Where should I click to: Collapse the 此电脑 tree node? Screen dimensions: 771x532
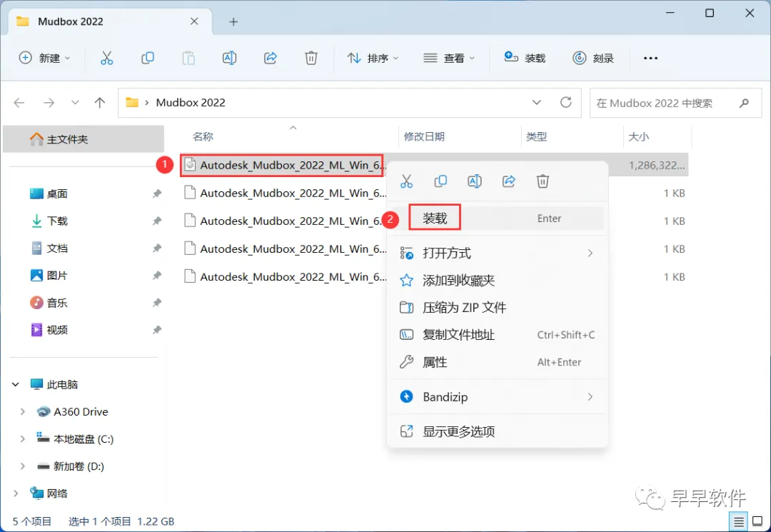pos(16,384)
